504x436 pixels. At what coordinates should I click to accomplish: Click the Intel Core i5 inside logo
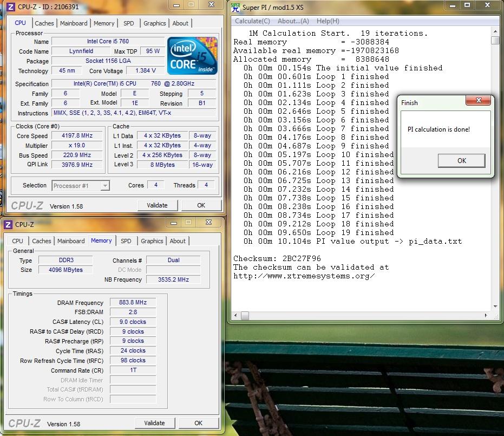pyautogui.click(x=192, y=56)
